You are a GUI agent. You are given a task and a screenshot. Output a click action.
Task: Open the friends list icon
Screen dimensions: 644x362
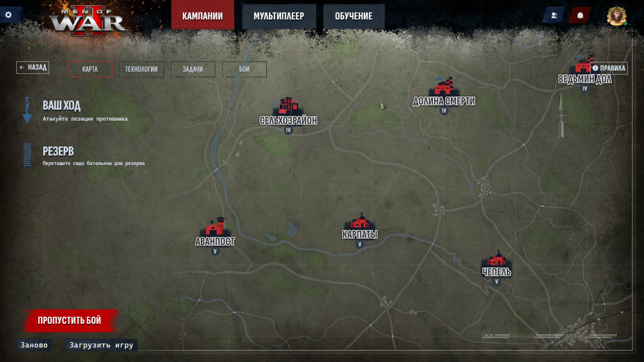(x=554, y=16)
